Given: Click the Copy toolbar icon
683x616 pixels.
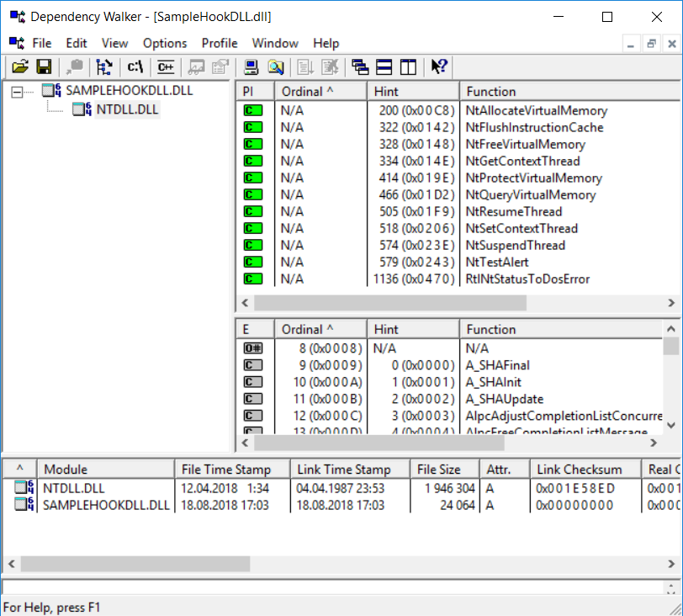Looking at the screenshot, I should coord(75,66).
